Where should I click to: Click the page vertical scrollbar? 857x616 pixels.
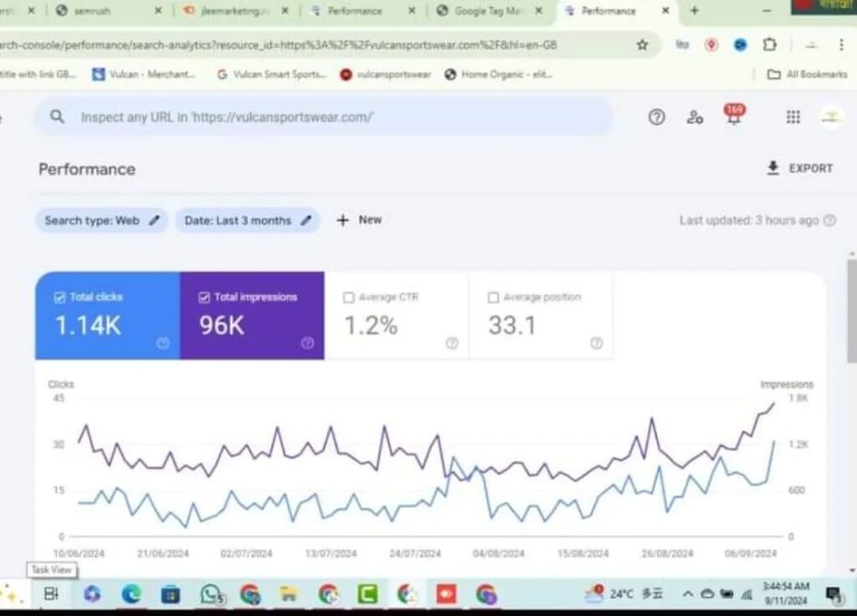852,310
